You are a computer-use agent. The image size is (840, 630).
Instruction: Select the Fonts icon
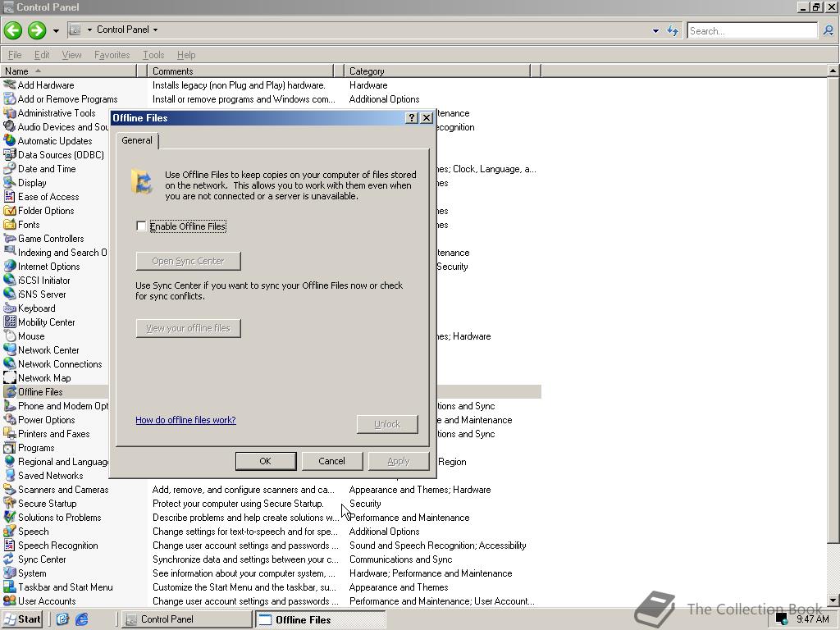[x=10, y=224]
